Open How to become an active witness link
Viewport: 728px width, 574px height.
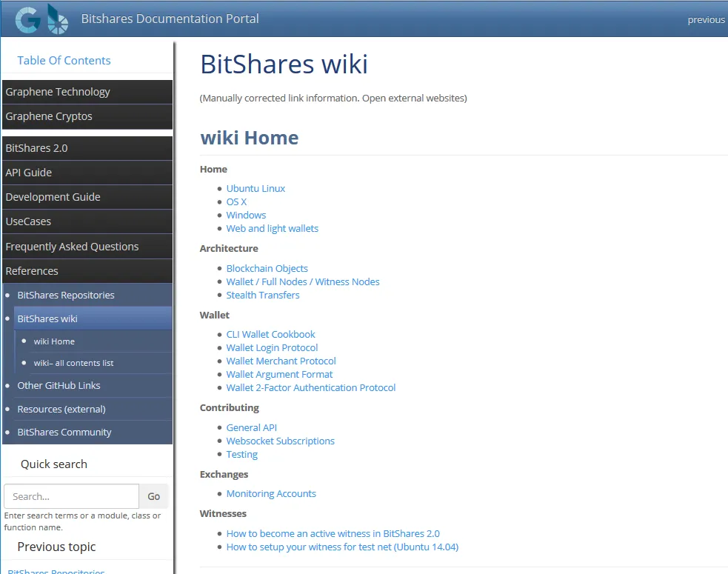[x=333, y=533]
